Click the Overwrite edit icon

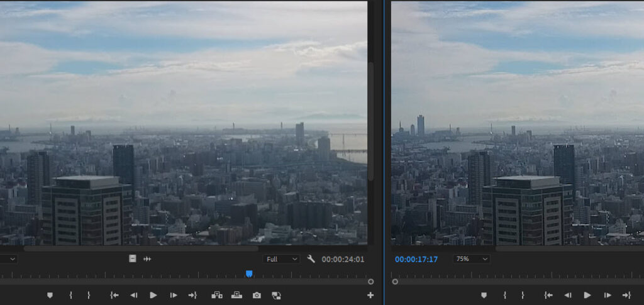pyautogui.click(x=236, y=295)
